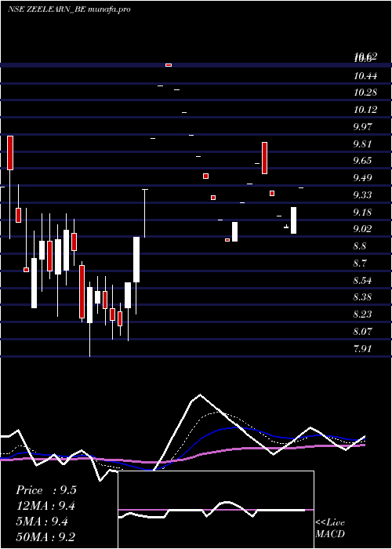Screen dimensions: 392x549
Task: Click the 8.07 price axis label
Action: (362, 332)
